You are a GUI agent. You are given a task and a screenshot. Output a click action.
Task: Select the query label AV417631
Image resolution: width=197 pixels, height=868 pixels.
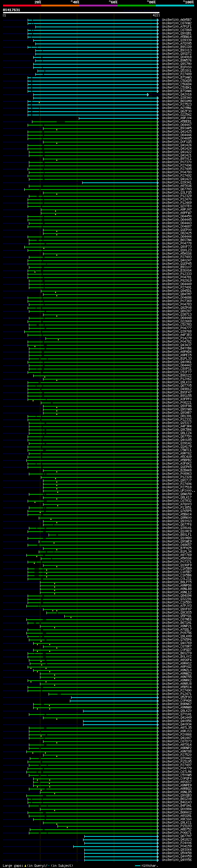[x=11, y=10]
